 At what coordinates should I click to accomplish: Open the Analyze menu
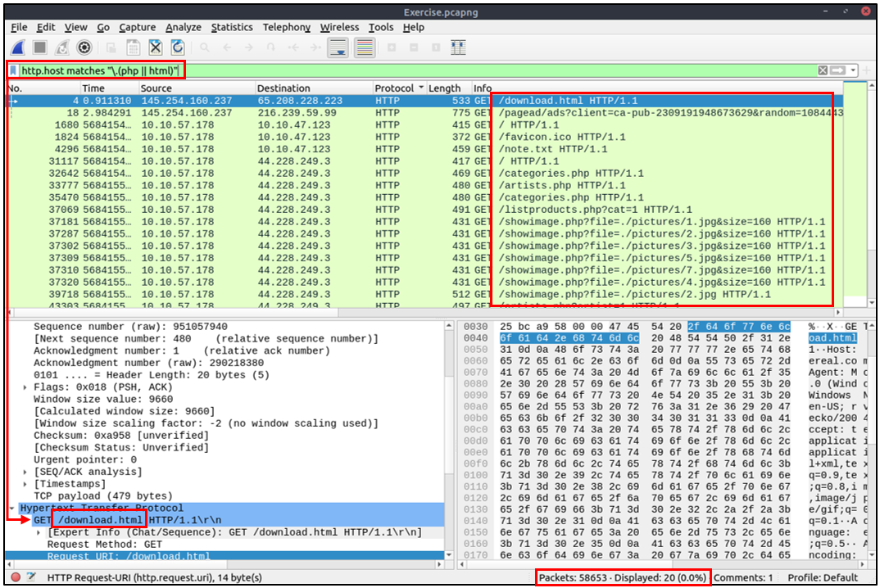(183, 27)
